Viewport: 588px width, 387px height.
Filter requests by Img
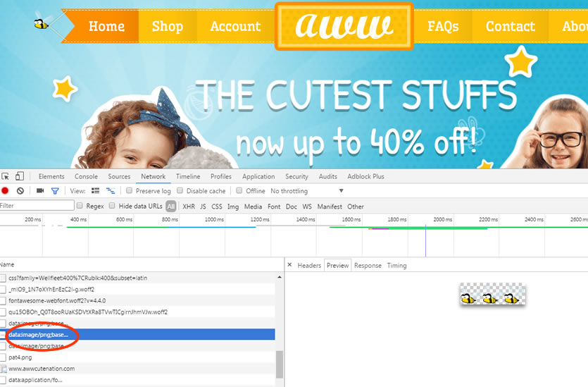point(233,207)
